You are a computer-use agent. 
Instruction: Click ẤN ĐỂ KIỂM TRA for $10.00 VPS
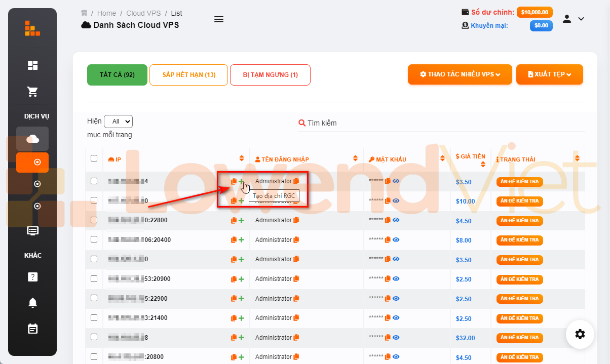(x=519, y=201)
